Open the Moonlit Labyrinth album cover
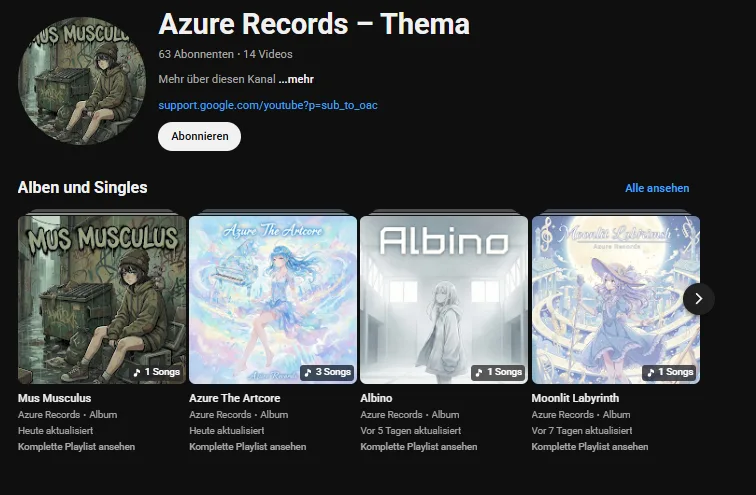756x495 pixels. (x=615, y=299)
